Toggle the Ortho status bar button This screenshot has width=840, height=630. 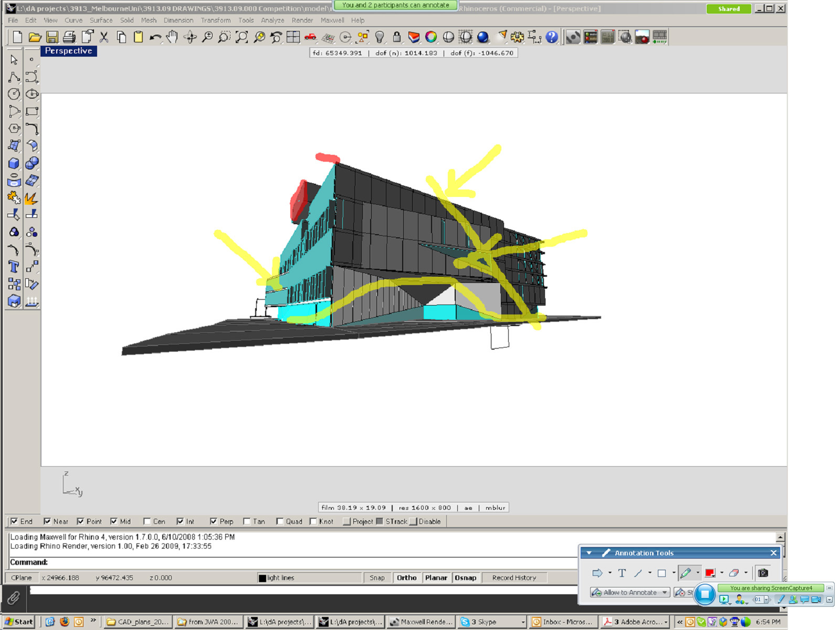coord(407,577)
